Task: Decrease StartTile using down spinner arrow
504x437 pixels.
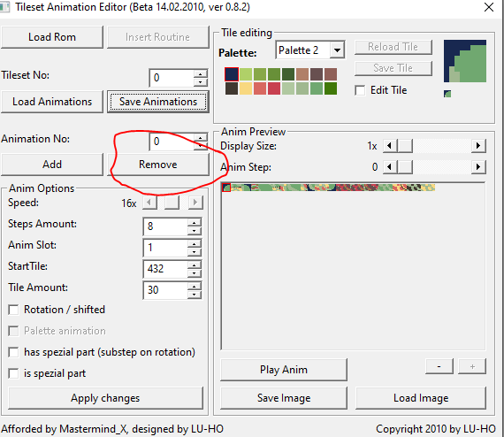Action: (x=195, y=273)
